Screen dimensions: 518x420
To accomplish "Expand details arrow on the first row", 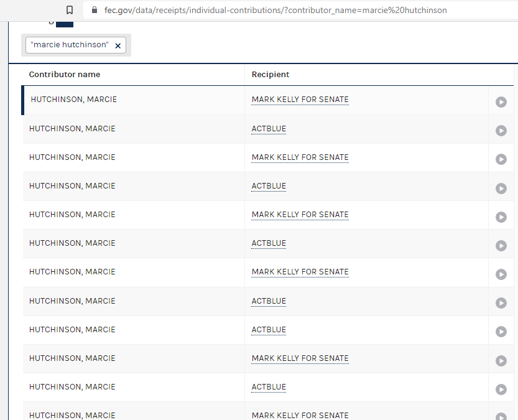I will [x=501, y=102].
